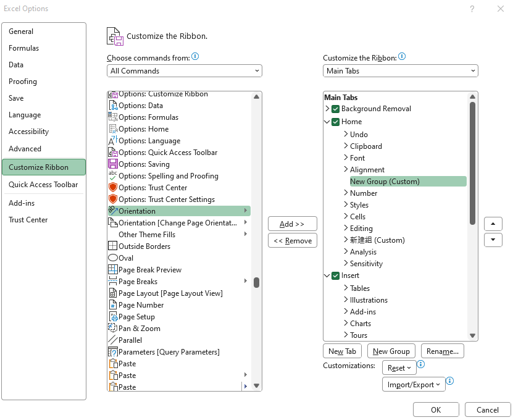Open the Advanced options category

click(x=44, y=149)
